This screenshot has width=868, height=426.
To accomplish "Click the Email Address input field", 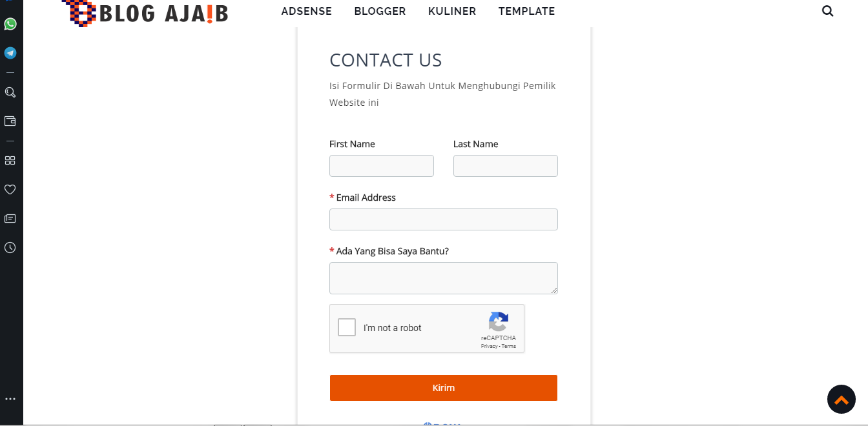I will point(443,219).
